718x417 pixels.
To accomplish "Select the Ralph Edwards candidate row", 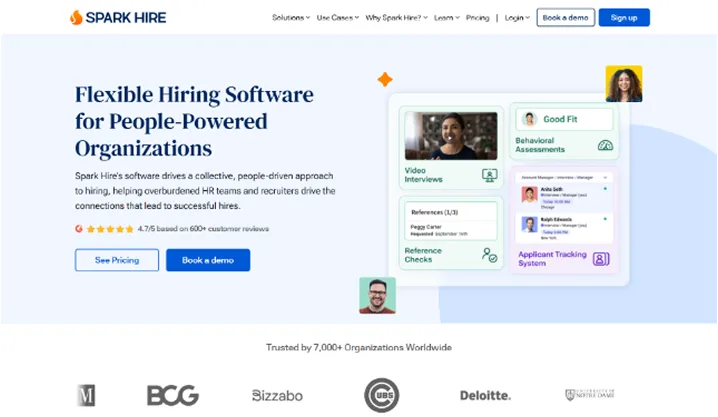I will pyautogui.click(x=564, y=228).
